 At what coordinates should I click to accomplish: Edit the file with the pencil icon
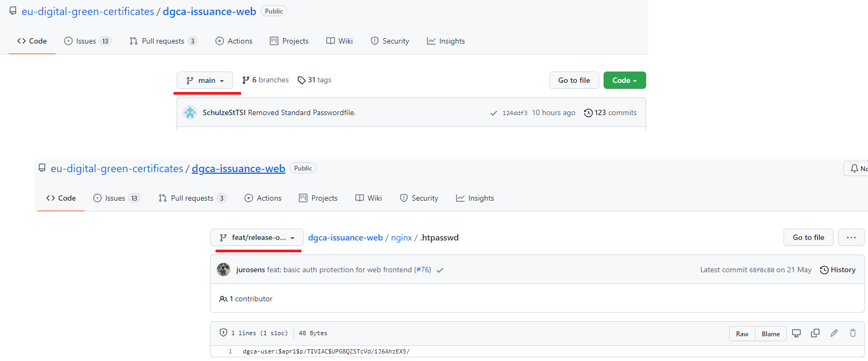(x=834, y=333)
